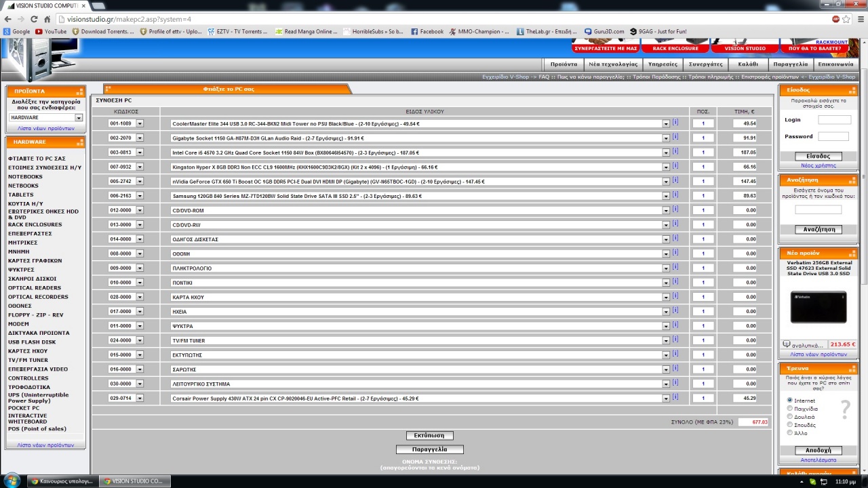
Task: Bookmark this page with the star icon
Action: pos(847,19)
